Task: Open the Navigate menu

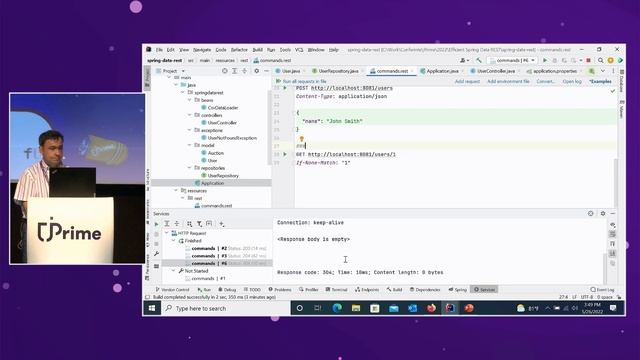Action: (x=202, y=50)
